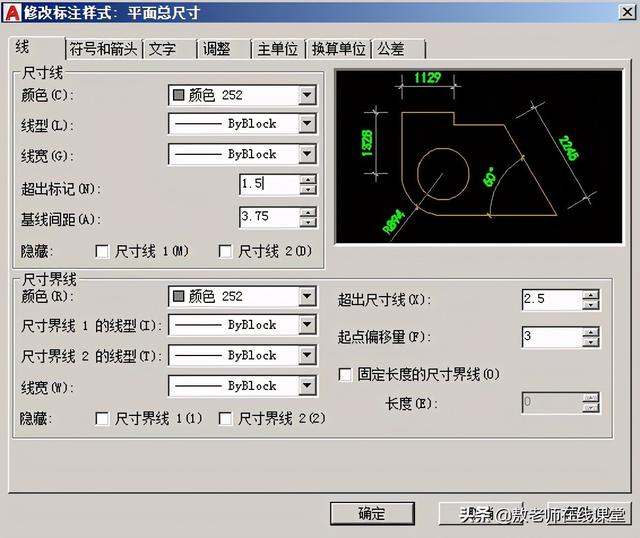Decrease 起点偏移量(F) value with down arrow
640x538 pixels.
coord(591,342)
